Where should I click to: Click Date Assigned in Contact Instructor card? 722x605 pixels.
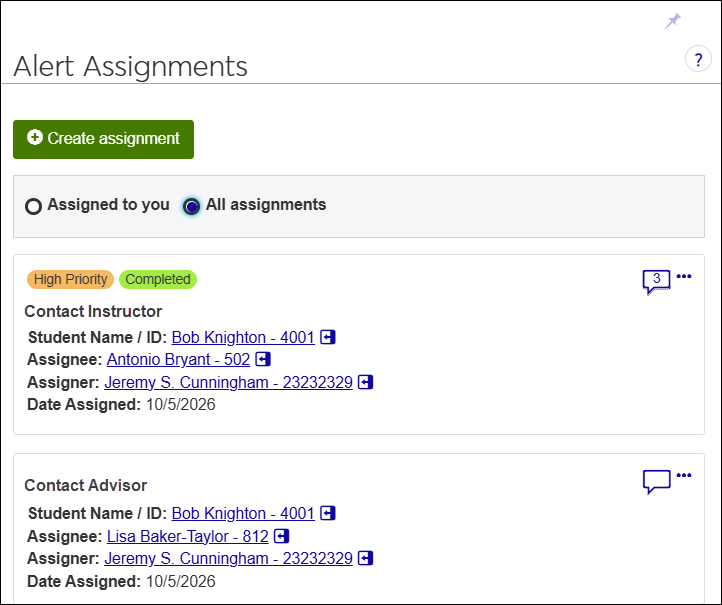coord(121,405)
